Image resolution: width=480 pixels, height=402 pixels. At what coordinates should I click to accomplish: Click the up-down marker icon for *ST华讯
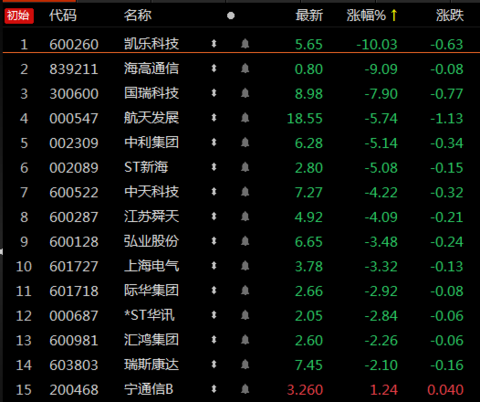click(214, 315)
